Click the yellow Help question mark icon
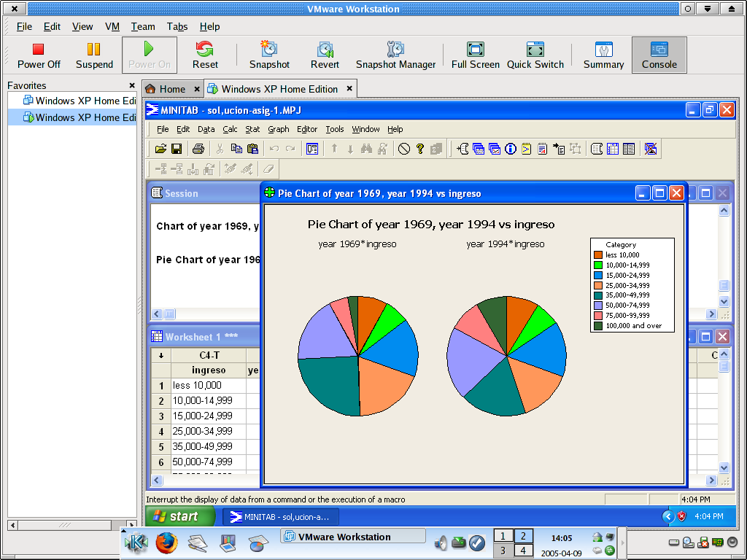The image size is (747, 560). 419,149
